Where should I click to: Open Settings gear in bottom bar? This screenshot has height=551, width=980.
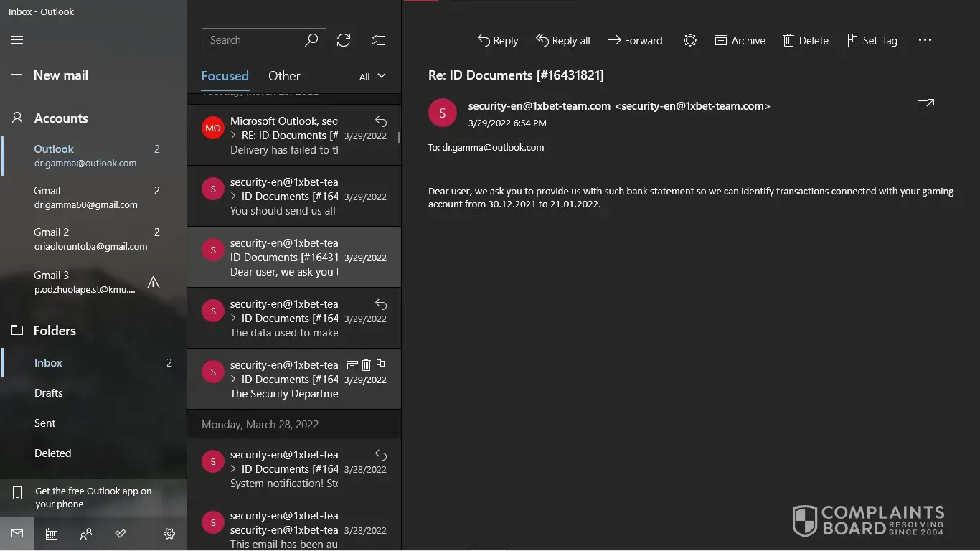tap(169, 534)
